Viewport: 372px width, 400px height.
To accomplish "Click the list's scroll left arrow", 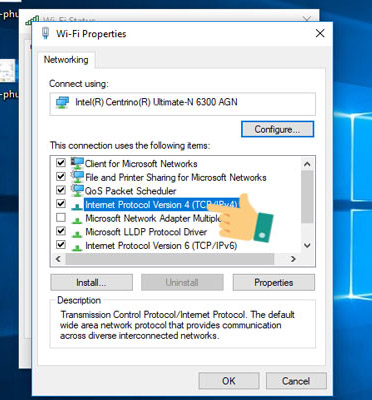I will [58, 259].
